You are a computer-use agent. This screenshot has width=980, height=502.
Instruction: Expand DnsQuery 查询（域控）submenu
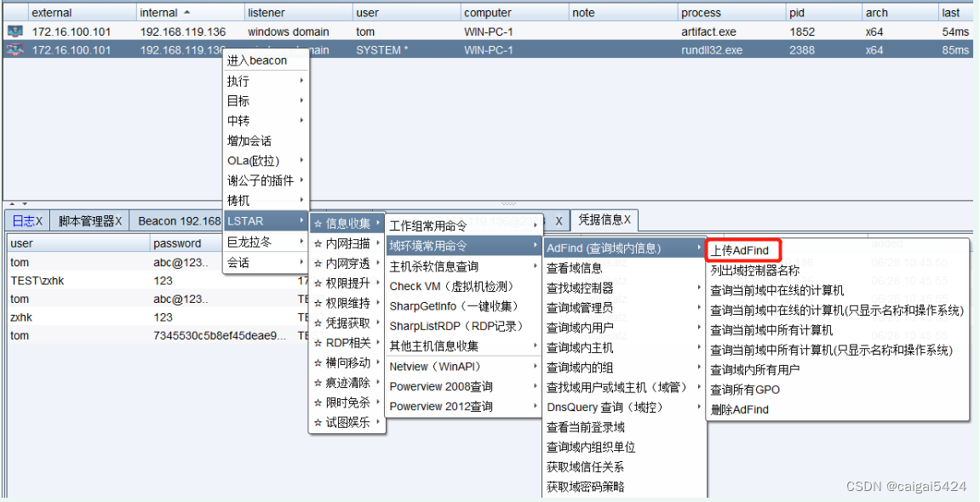point(623,407)
